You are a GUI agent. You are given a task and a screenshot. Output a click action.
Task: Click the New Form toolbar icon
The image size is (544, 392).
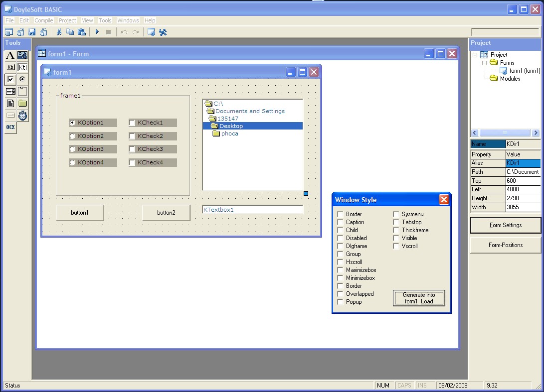[x=9, y=32]
